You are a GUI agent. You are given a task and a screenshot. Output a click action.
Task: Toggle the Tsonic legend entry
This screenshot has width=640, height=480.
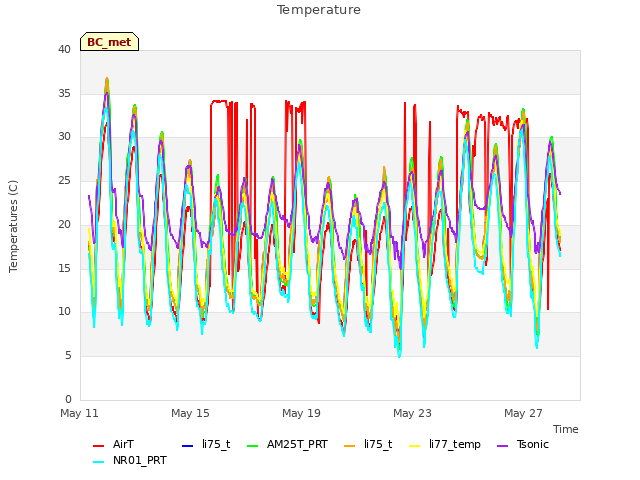click(523, 444)
